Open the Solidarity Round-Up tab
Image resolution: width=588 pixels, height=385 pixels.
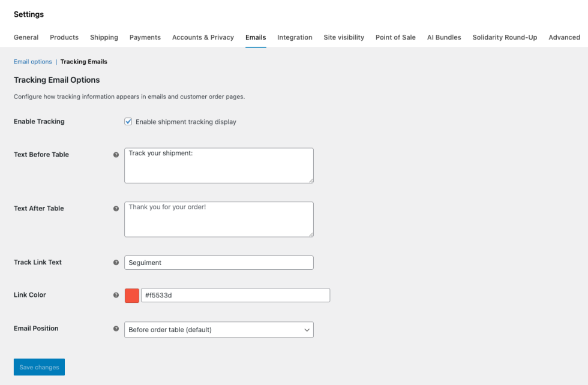(505, 37)
